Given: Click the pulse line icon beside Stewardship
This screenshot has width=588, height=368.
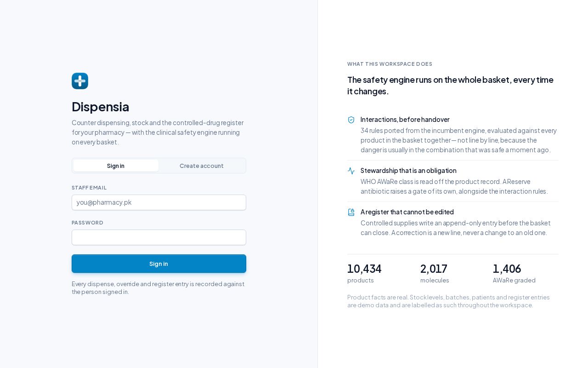Looking at the screenshot, I should click(x=351, y=171).
